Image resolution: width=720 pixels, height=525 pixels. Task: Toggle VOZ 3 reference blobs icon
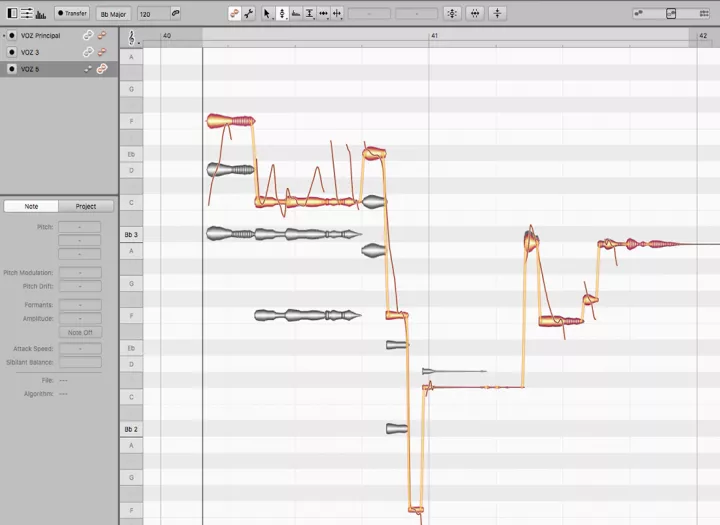[x=88, y=52]
